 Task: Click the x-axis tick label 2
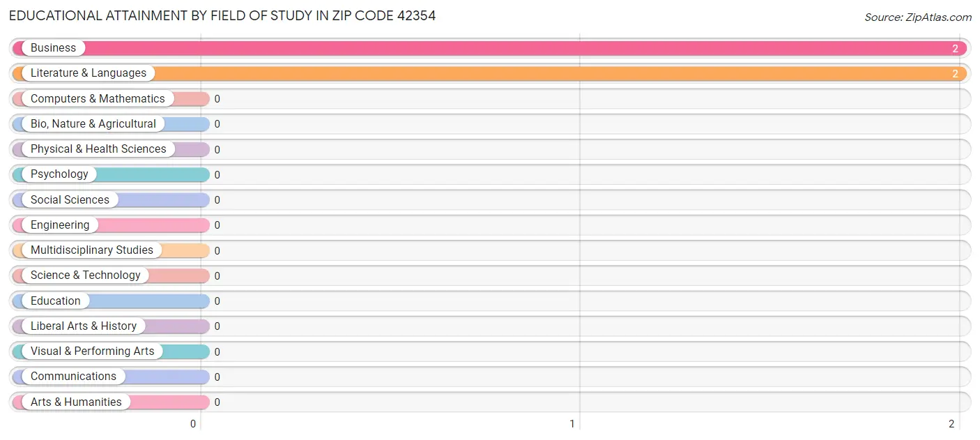(x=951, y=424)
